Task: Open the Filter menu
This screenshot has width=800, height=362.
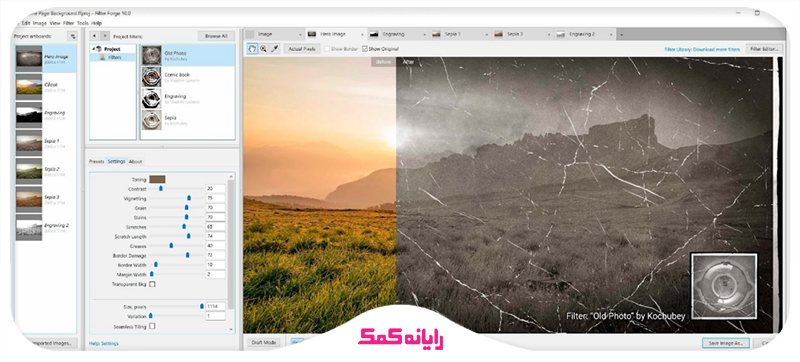Action: click(68, 23)
